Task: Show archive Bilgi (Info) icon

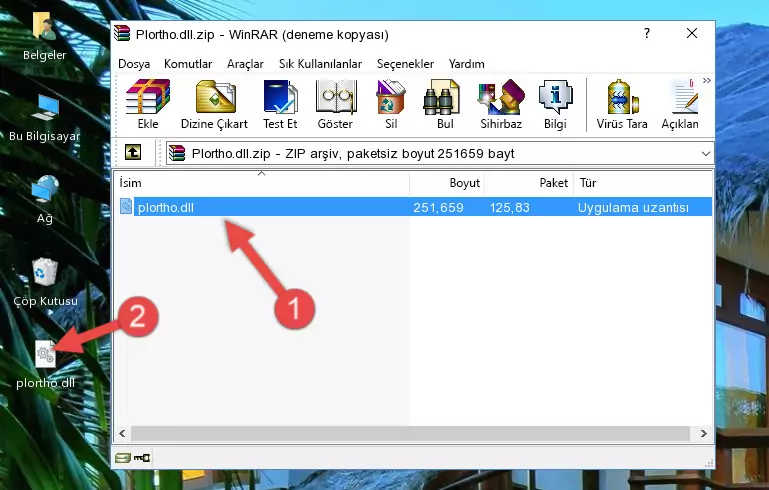Action: (x=555, y=97)
